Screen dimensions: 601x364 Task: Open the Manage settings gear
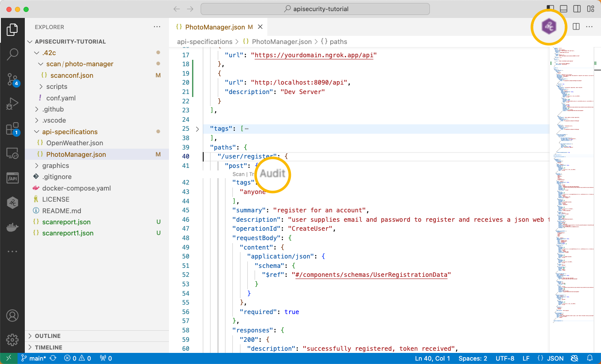point(12,340)
